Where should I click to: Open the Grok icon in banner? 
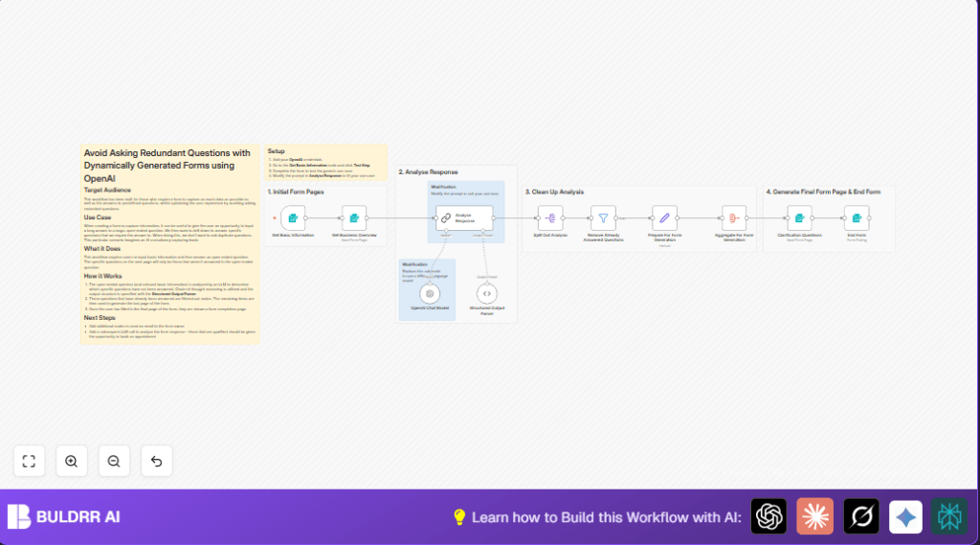click(x=861, y=516)
